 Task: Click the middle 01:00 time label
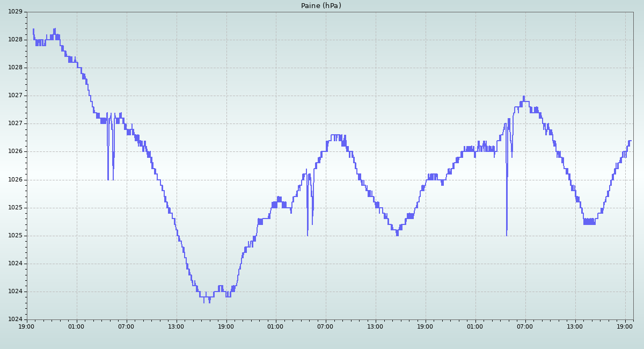click(276, 326)
